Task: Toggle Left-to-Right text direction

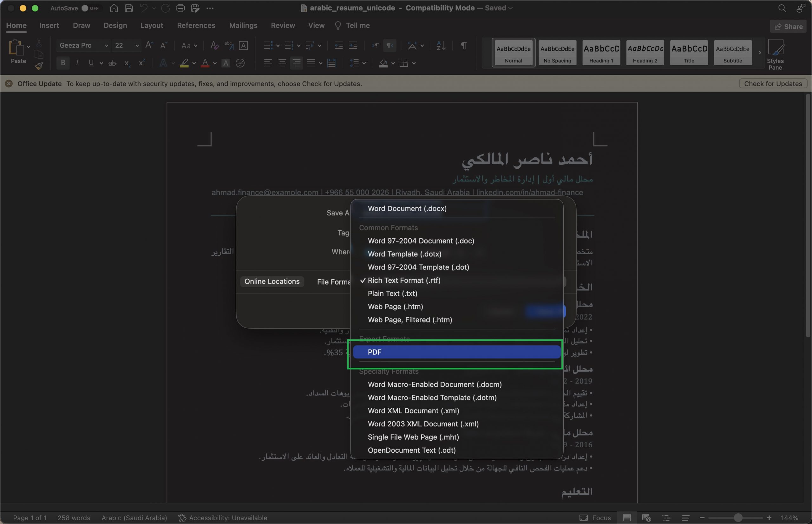Action: point(375,45)
